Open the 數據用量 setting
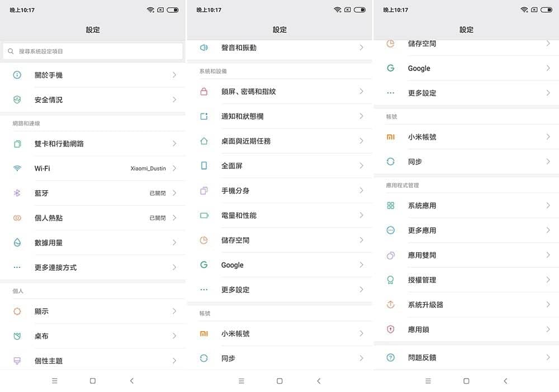 tap(93, 243)
